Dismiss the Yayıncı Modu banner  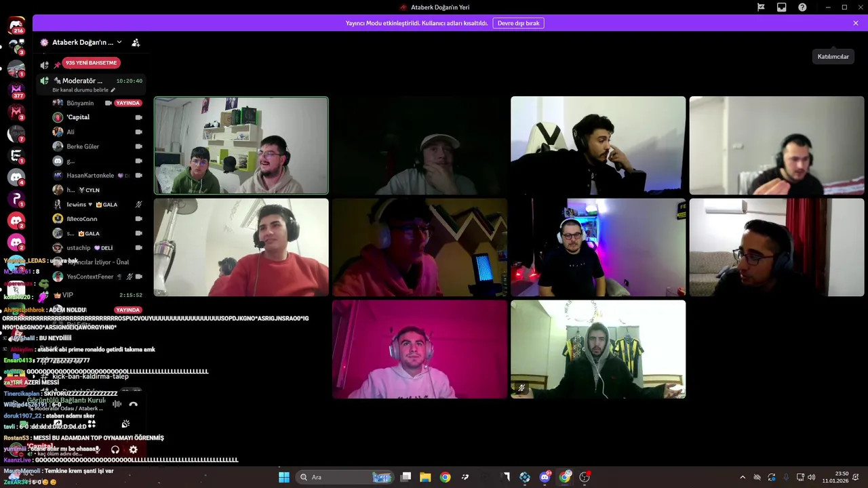tap(856, 23)
